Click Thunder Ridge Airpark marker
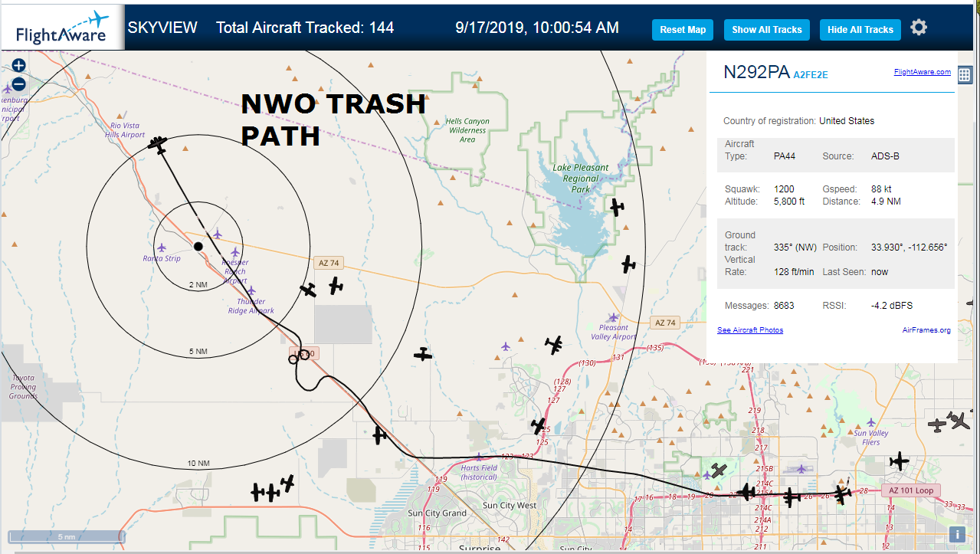 coord(251,291)
